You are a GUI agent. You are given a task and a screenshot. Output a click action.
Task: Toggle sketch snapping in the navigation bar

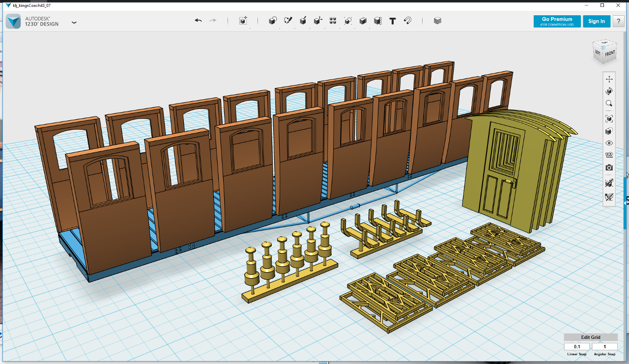(609, 183)
